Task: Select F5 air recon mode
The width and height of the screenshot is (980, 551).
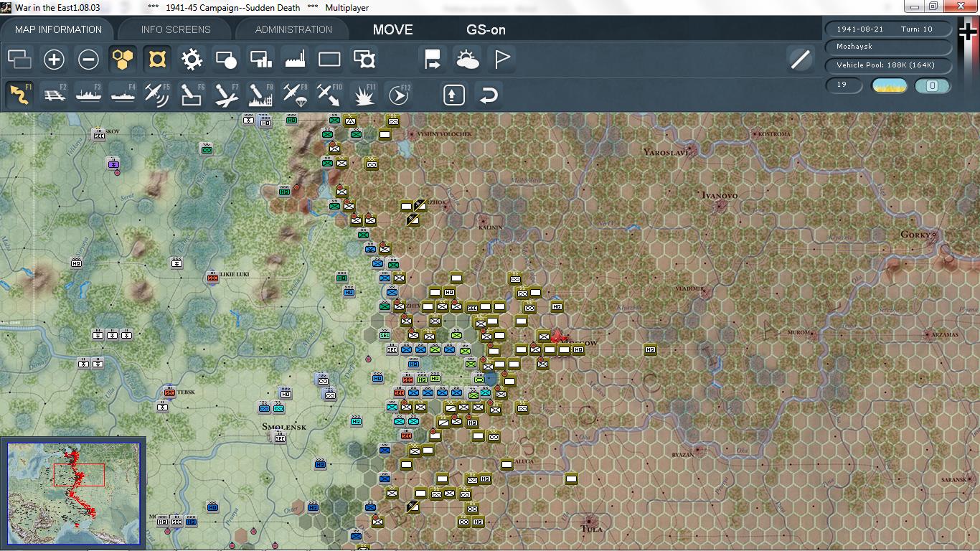Action: [157, 95]
